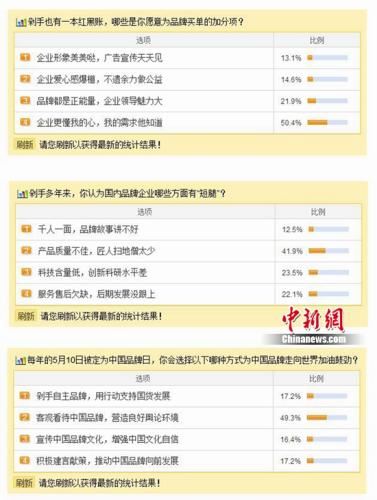377x500 pixels.
Task: Click the 41.9% progress bar in second poll
Action: 329,251
